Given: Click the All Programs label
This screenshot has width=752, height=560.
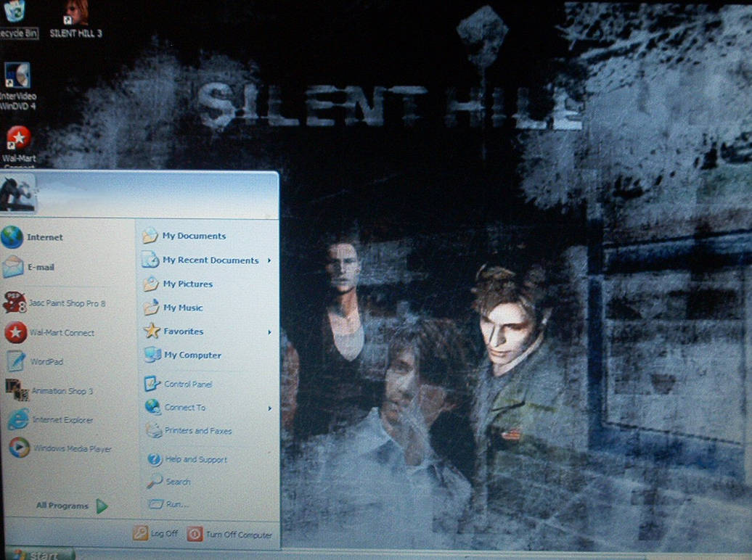Looking at the screenshot, I should tap(62, 506).
